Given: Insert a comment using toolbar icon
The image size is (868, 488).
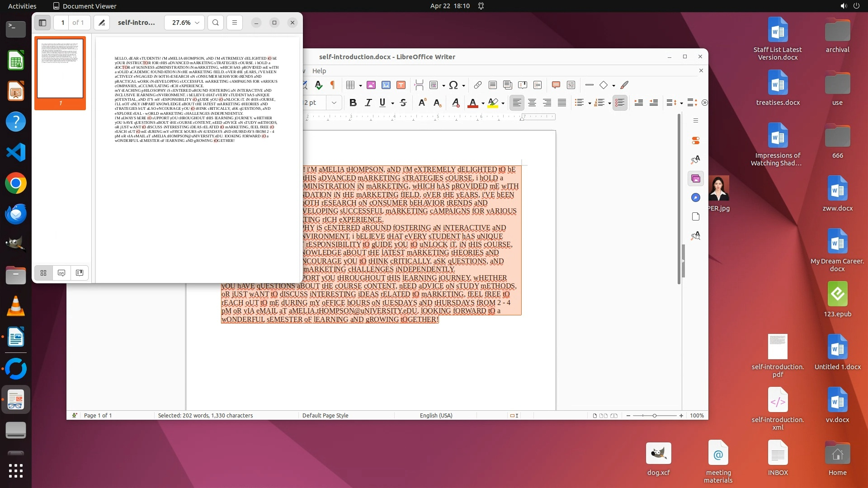Looking at the screenshot, I should click(556, 85).
